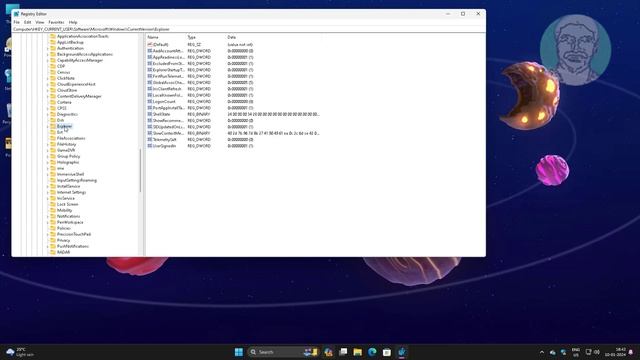Image resolution: width=640 pixels, height=360 pixels.
Task: Click the IrisClientRefresh value icon
Action: 150,89
